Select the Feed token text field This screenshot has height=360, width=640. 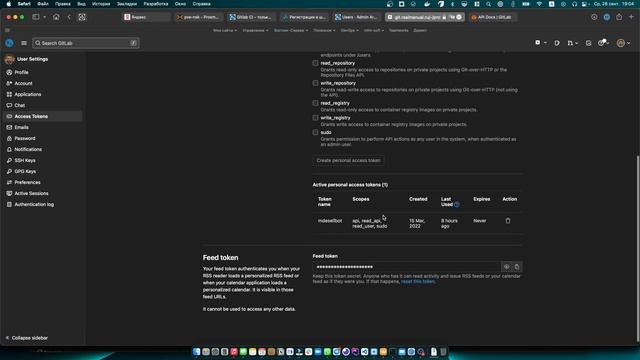pyautogui.click(x=407, y=267)
